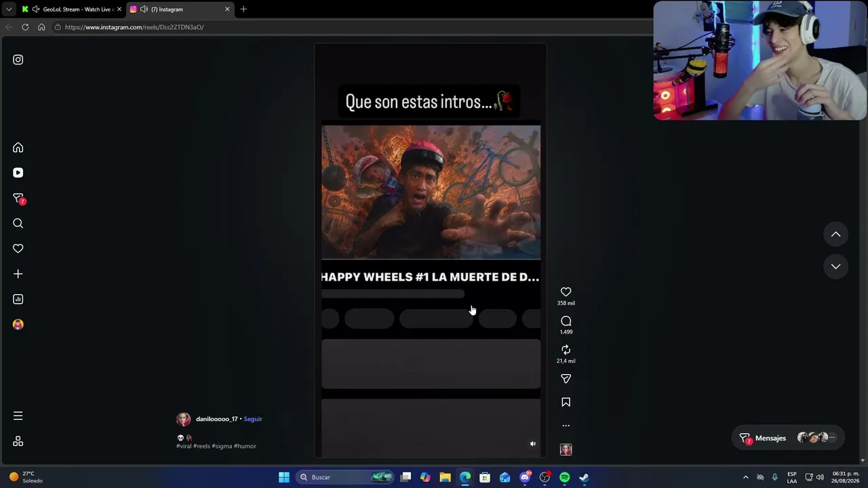Like the reel with the heart icon
This screenshot has height=488, width=868.
[566, 292]
